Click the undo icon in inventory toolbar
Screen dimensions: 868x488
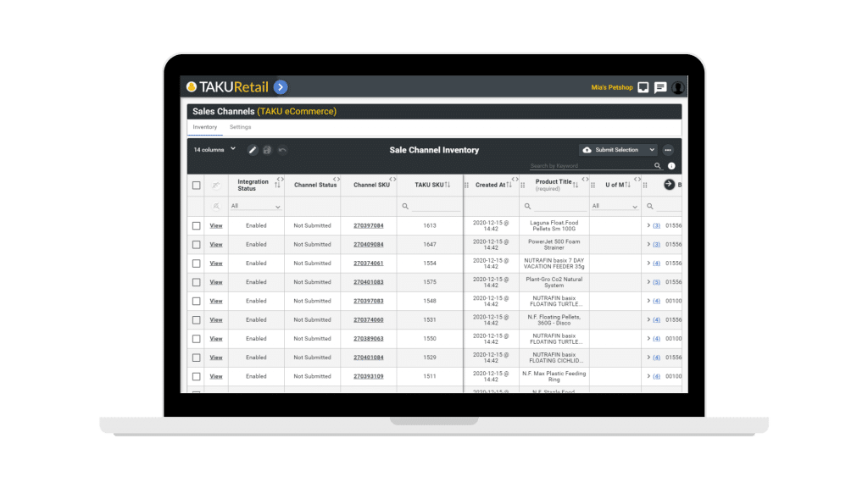point(282,150)
